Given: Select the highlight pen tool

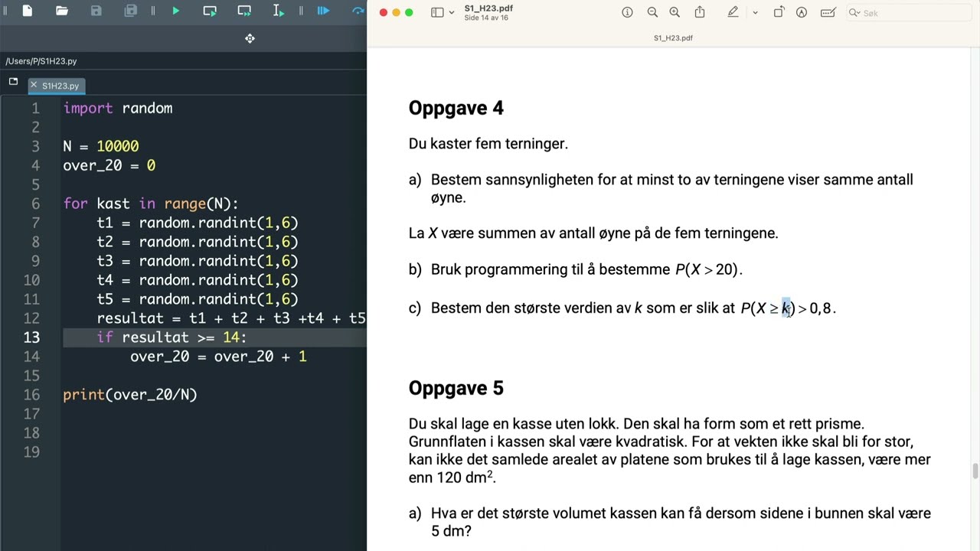Looking at the screenshot, I should point(733,12).
